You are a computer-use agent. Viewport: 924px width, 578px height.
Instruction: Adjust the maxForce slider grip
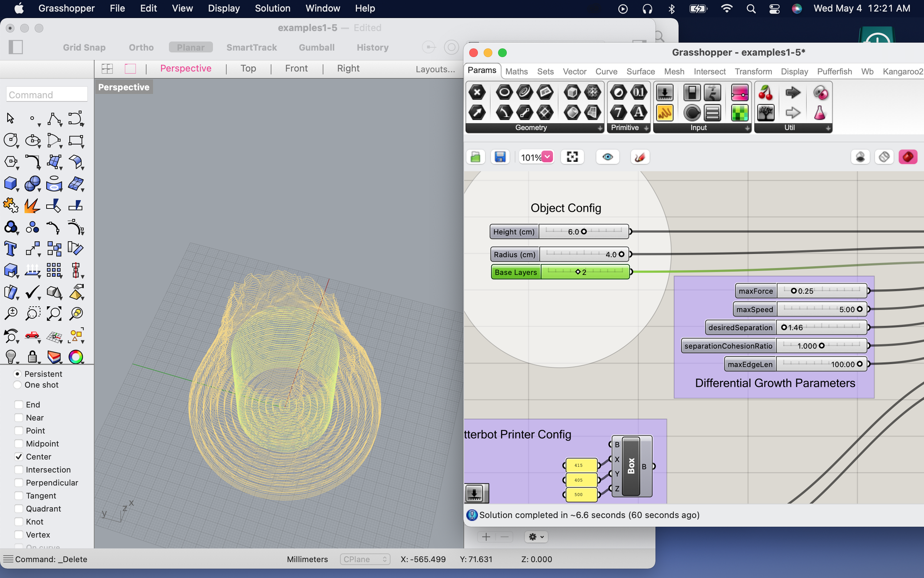tap(794, 291)
